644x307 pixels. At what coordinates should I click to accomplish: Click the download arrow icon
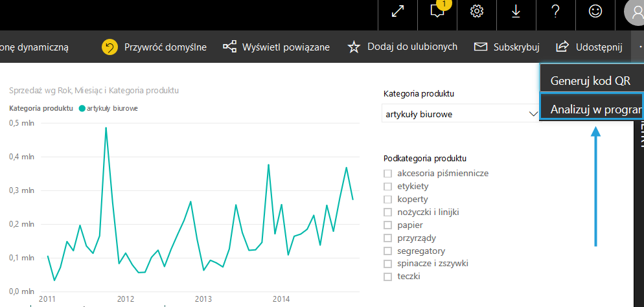pos(516,12)
